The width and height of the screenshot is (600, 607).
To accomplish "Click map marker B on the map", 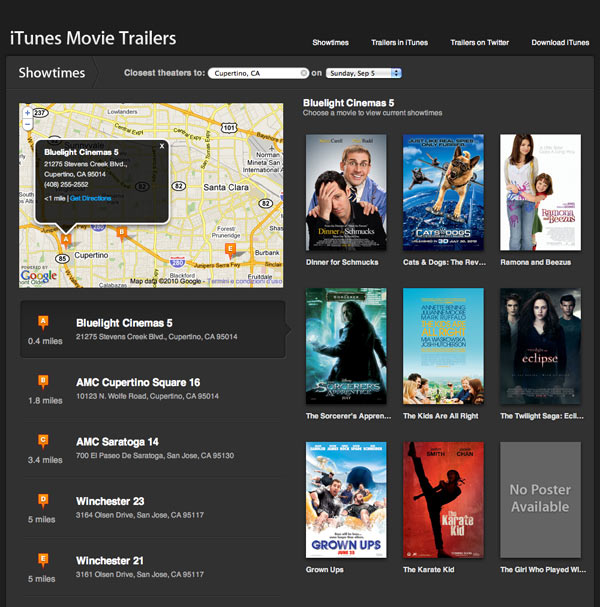I will coord(122,232).
